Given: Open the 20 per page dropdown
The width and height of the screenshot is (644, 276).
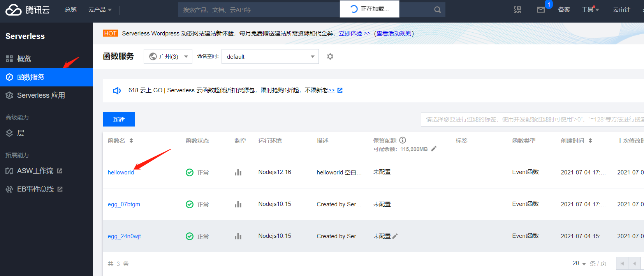Looking at the screenshot, I should click(x=579, y=264).
